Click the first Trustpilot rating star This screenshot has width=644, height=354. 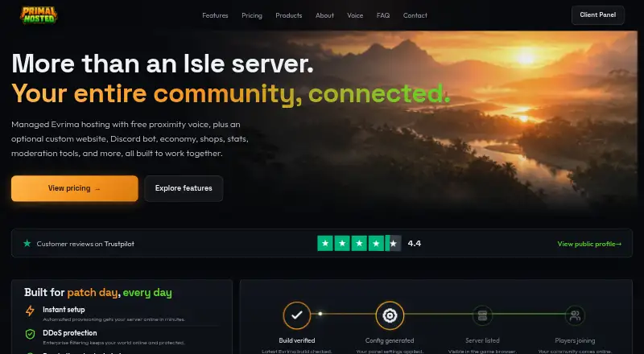[325, 244]
